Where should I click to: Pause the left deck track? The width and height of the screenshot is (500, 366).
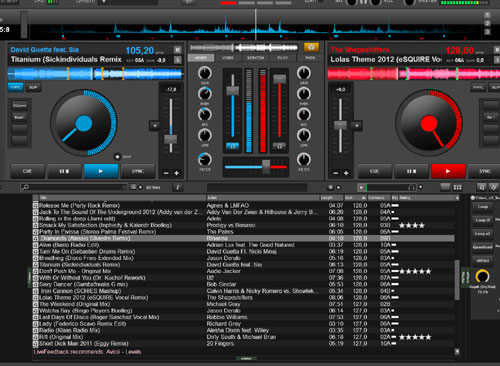click(64, 171)
